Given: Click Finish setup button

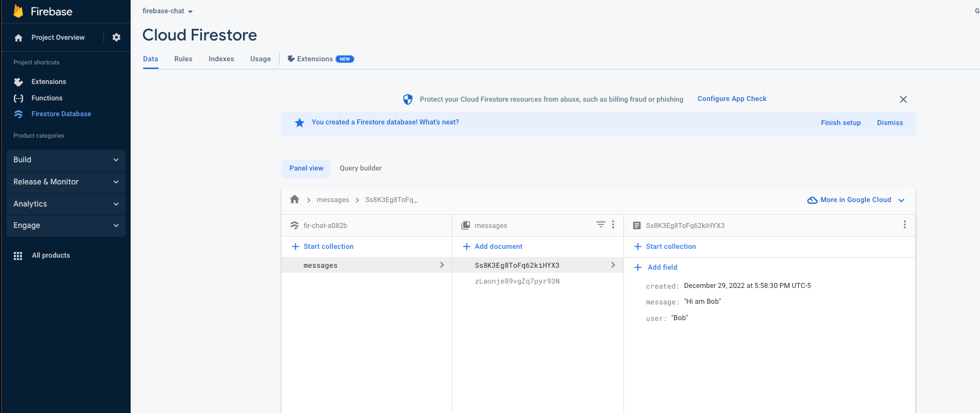Looking at the screenshot, I should pyautogui.click(x=841, y=123).
